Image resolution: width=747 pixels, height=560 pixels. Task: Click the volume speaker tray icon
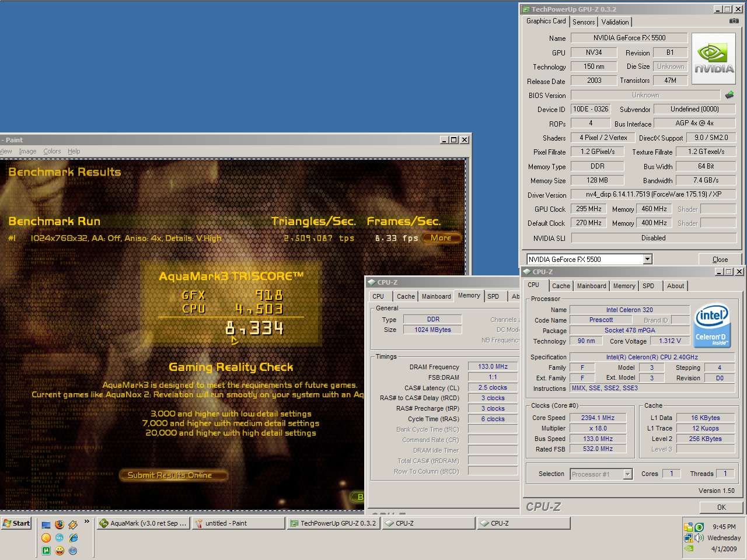[x=699, y=537]
